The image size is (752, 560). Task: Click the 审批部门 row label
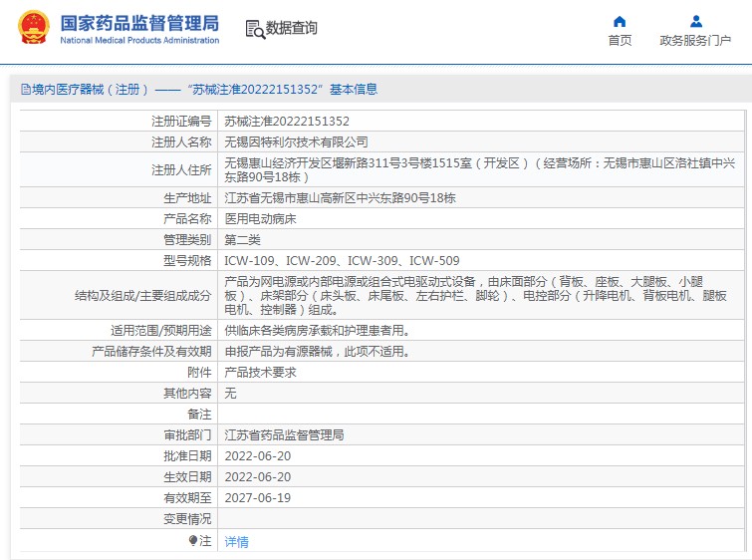click(187, 435)
